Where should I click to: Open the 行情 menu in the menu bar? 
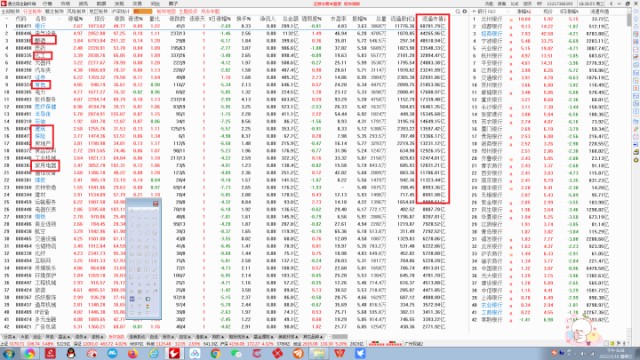[48, 4]
